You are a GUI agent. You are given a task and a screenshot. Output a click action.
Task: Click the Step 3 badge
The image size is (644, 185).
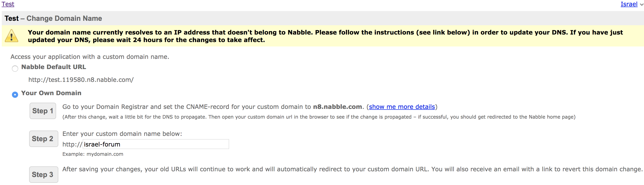point(43,174)
